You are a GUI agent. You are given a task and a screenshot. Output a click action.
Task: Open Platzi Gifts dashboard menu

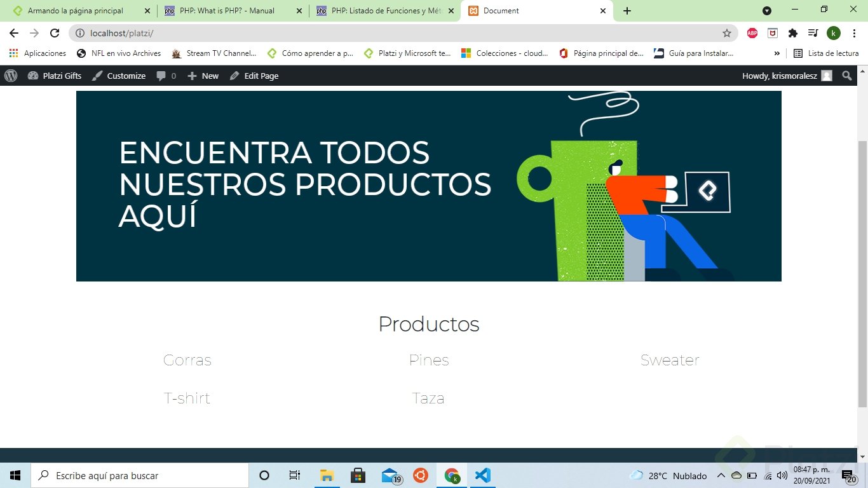pyautogui.click(x=55, y=76)
